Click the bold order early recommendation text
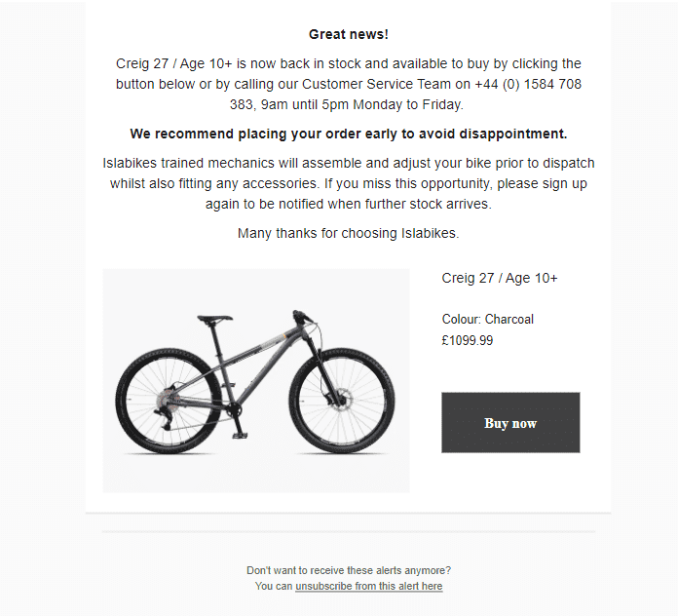The height and width of the screenshot is (616, 678). coord(348,134)
